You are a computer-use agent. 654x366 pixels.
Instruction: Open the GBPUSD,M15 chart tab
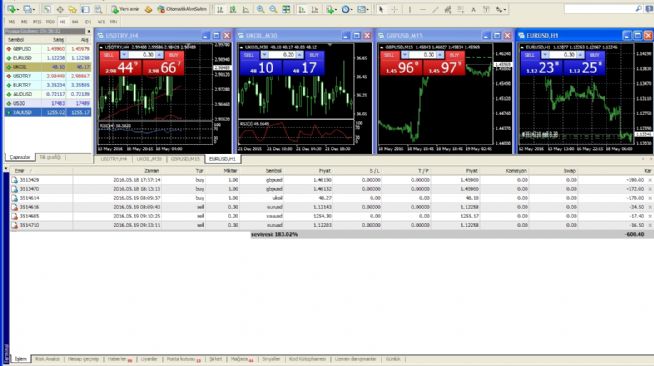[x=185, y=159]
